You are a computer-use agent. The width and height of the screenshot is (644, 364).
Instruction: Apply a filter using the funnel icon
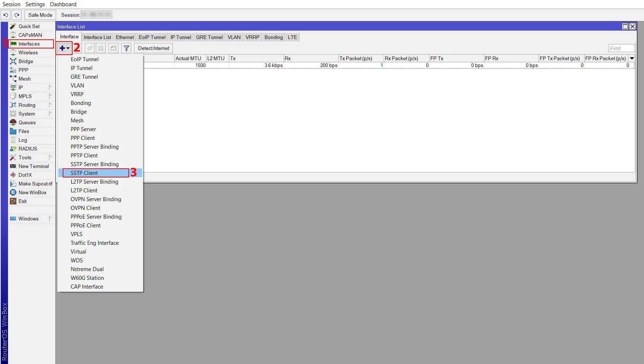(x=126, y=48)
